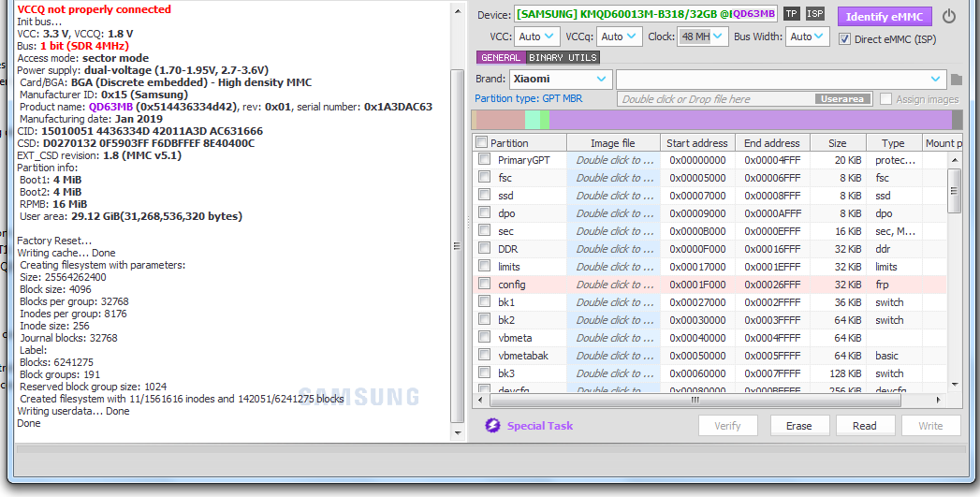The width and height of the screenshot is (980, 497).
Task: Click the Image file column header
Action: [613, 143]
